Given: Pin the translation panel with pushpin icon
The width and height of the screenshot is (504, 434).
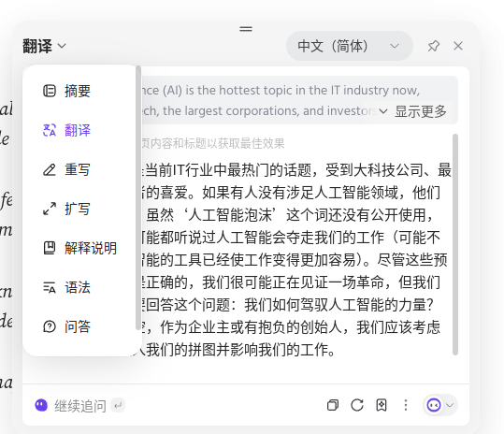Looking at the screenshot, I should pyautogui.click(x=433, y=46).
